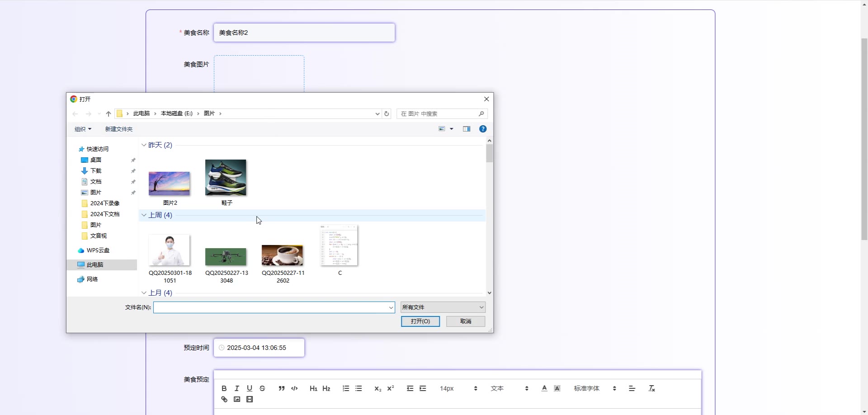Open the 组织 menu

coord(83,129)
